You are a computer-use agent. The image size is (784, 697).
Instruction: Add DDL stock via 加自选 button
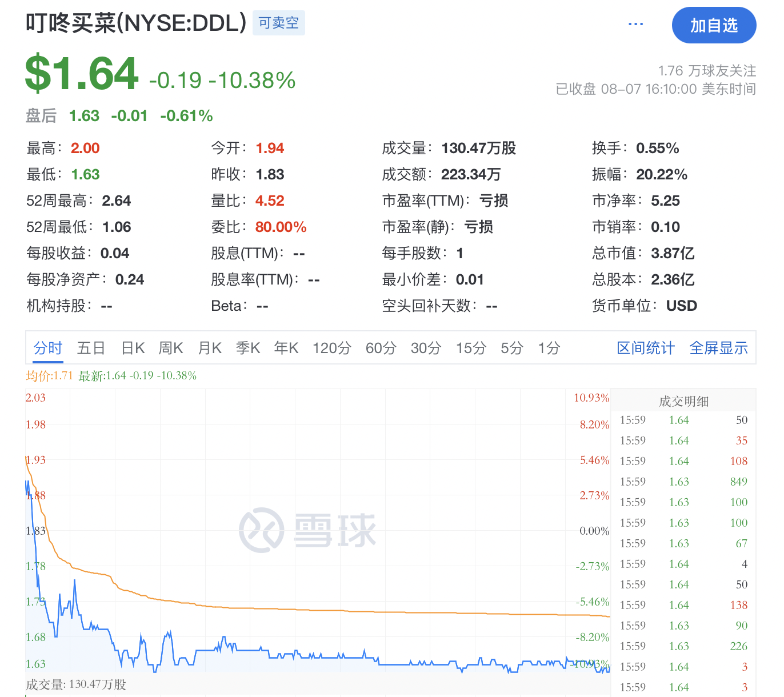pyautogui.click(x=714, y=25)
